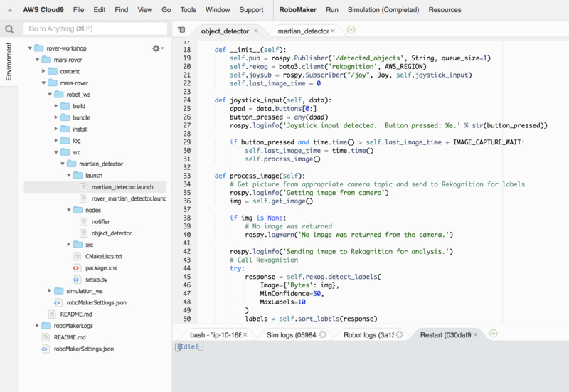Screen dimensions: 569x392
Task: Expand the bundle folder arrow
Action: click(x=56, y=117)
